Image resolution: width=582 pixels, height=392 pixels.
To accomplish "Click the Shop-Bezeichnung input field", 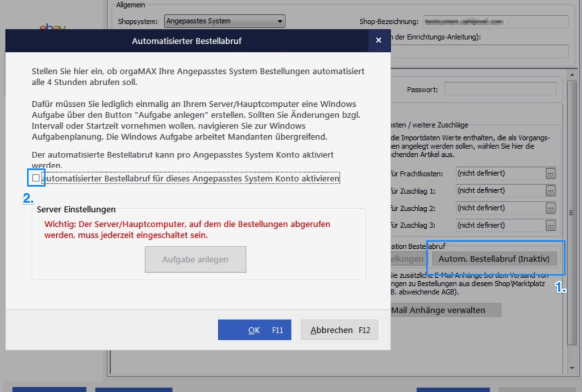I will pyautogui.click(x=496, y=22).
